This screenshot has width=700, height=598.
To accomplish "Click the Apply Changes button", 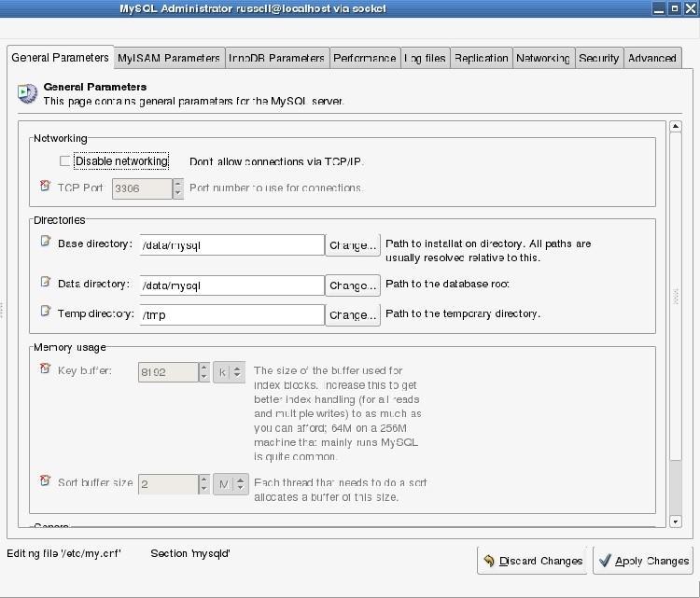I will point(643,561).
